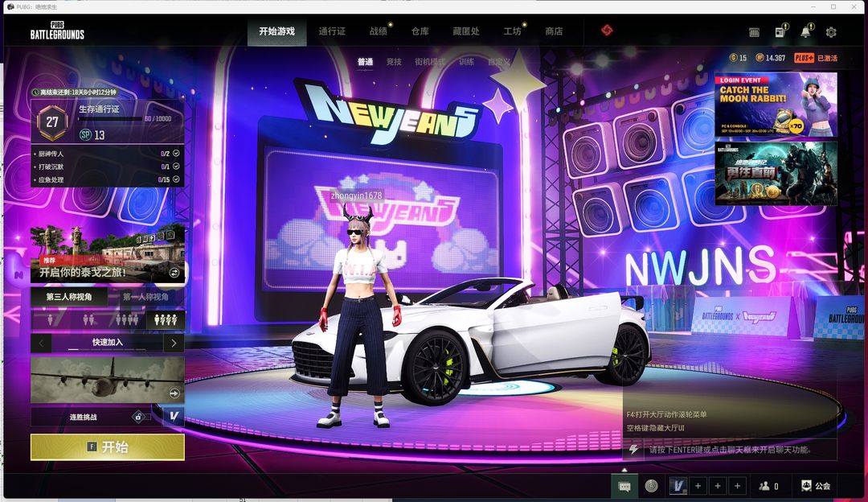The image size is (868, 502).
Task: Open the settings gear icon
Action: [x=831, y=32]
